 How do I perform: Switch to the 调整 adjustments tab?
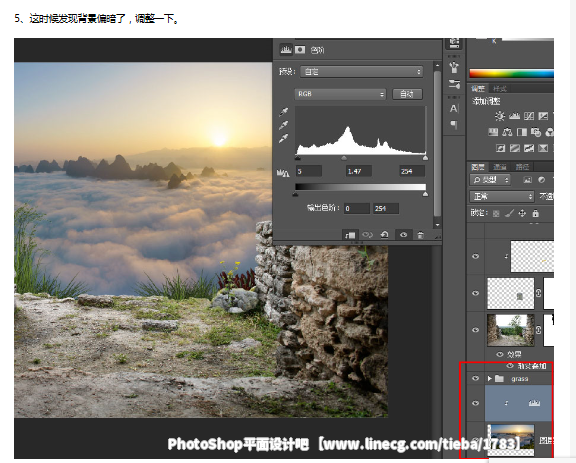[x=478, y=89]
